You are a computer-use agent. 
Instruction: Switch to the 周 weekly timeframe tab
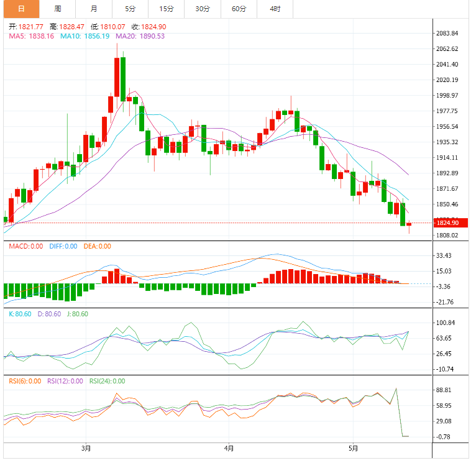pyautogui.click(x=58, y=9)
